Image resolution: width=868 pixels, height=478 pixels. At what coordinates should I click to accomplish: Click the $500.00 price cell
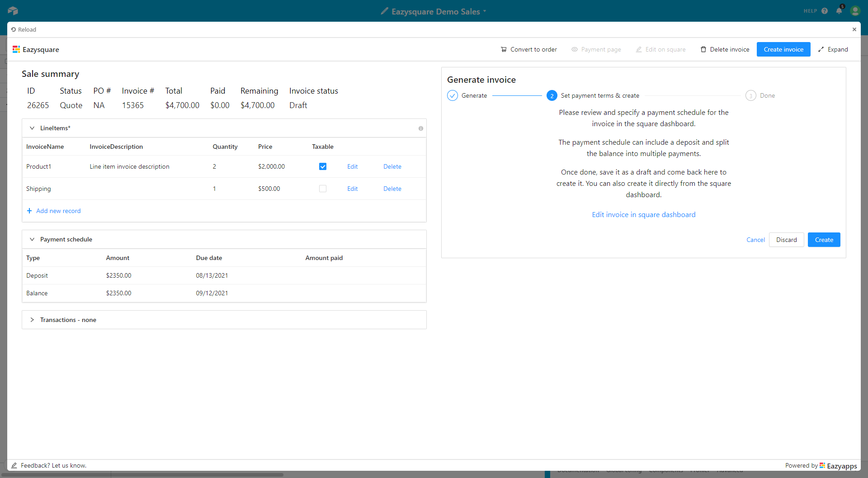269,189
